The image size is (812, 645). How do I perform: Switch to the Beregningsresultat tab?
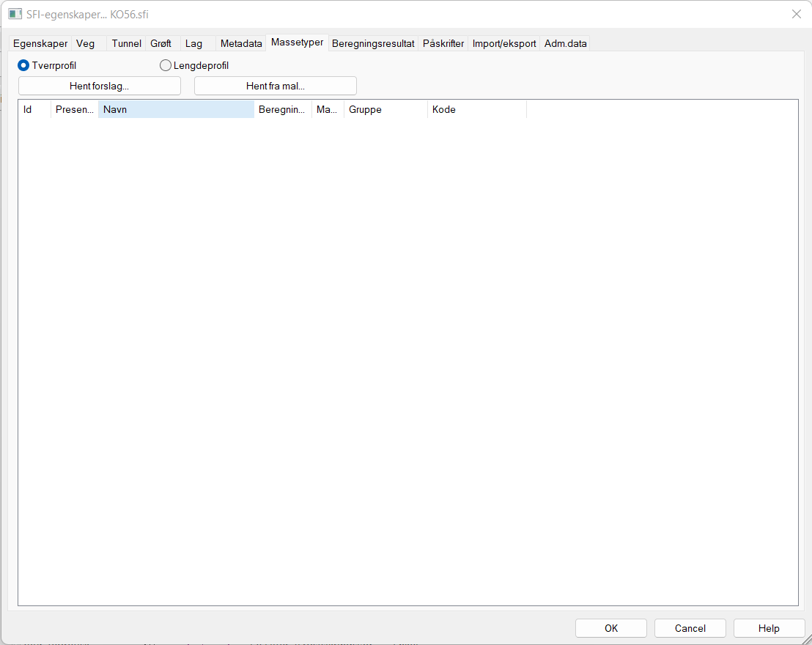click(x=373, y=44)
